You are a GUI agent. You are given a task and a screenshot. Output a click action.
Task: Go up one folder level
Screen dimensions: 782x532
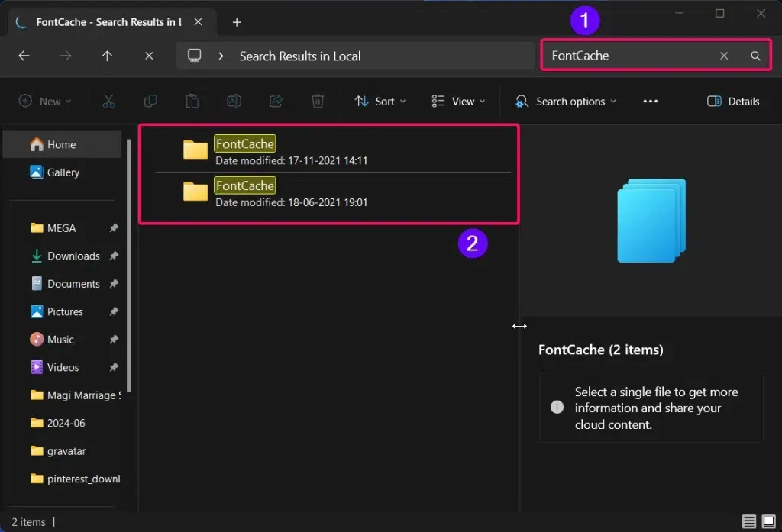point(107,56)
